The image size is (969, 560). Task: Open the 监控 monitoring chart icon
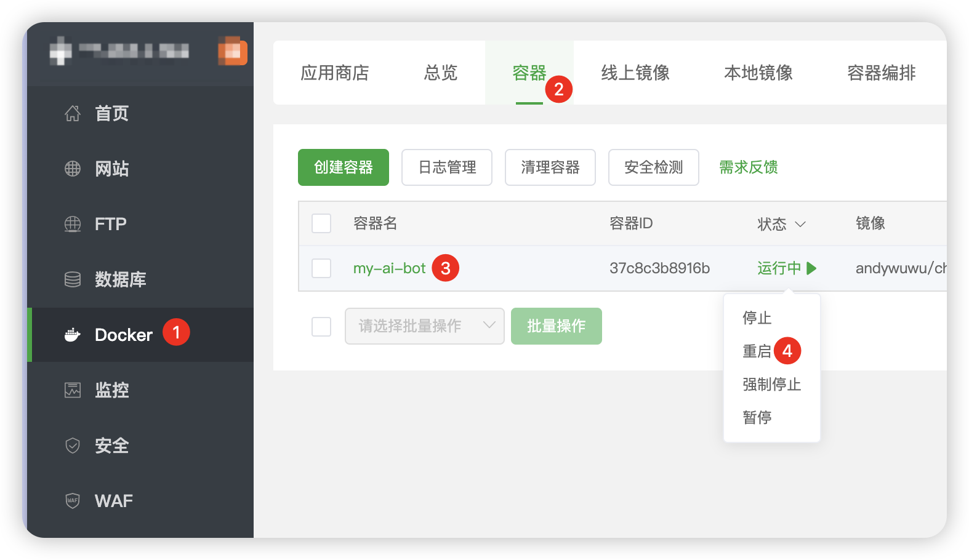[73, 390]
